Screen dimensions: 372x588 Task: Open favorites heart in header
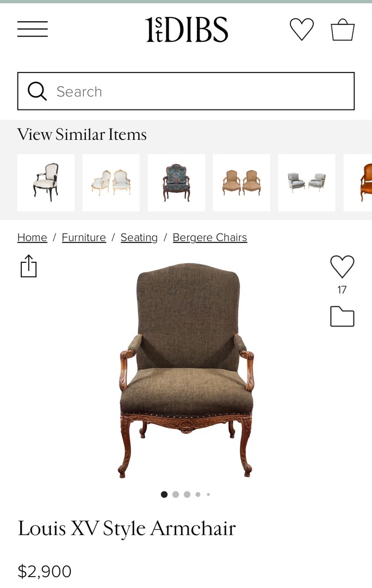click(302, 29)
